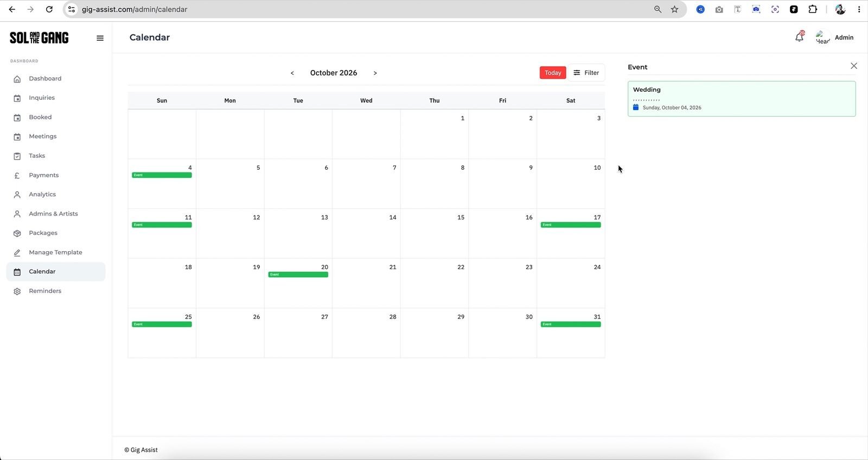Close the Event panel
This screenshot has width=868, height=460.
pos(854,66)
